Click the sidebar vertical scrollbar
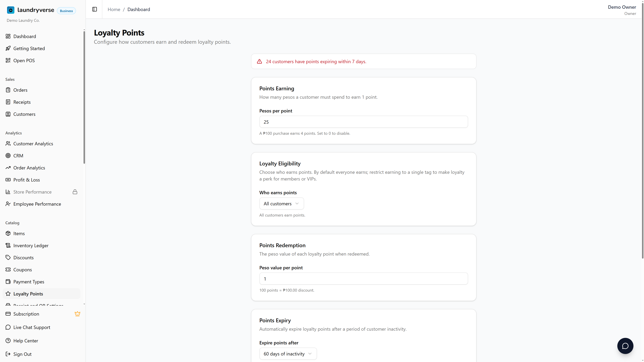 [84, 97]
